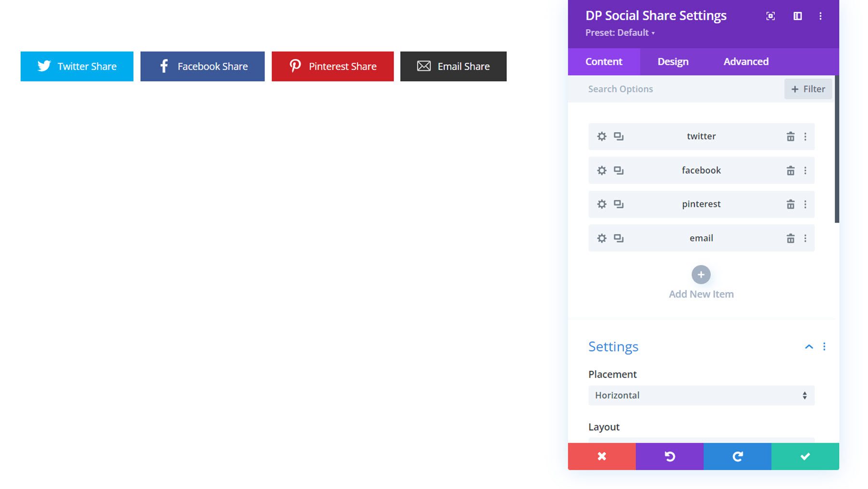Switch to side panel view via header icon
Image resolution: width=868 pixels, height=489 pixels.
coord(797,16)
